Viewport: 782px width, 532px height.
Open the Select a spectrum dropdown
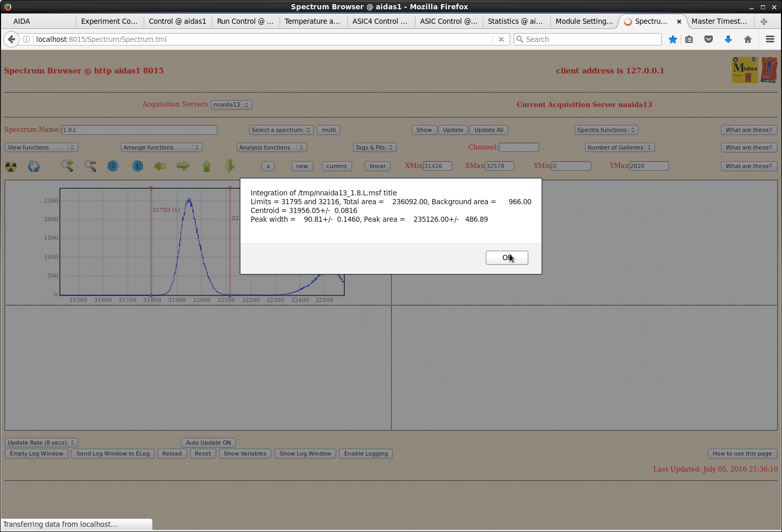281,130
